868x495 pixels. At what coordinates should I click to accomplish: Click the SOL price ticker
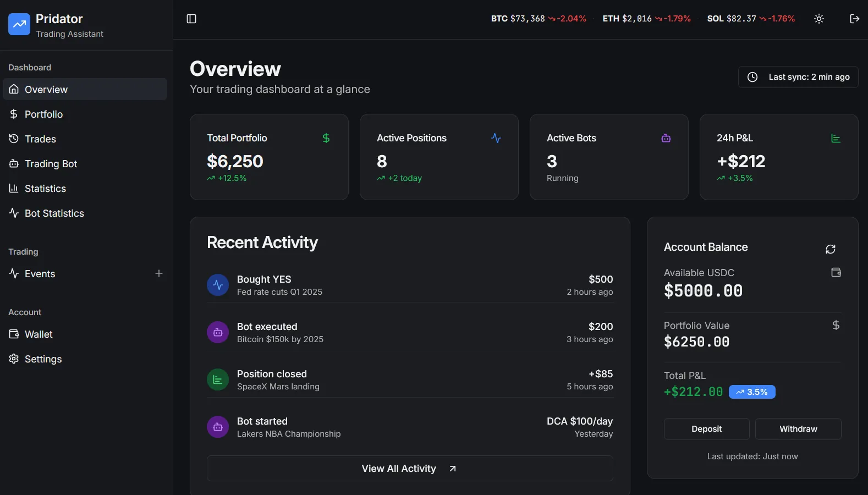[x=751, y=19]
